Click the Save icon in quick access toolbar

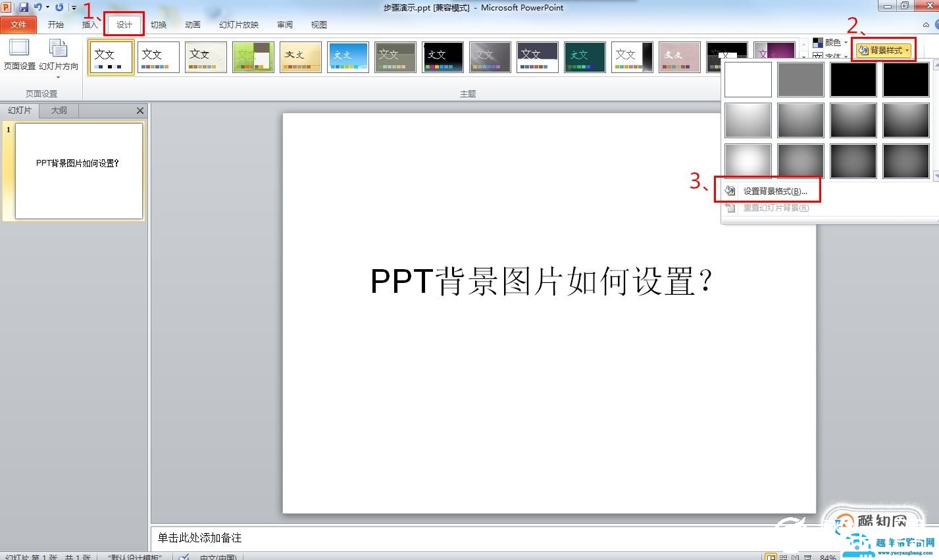click(25, 7)
